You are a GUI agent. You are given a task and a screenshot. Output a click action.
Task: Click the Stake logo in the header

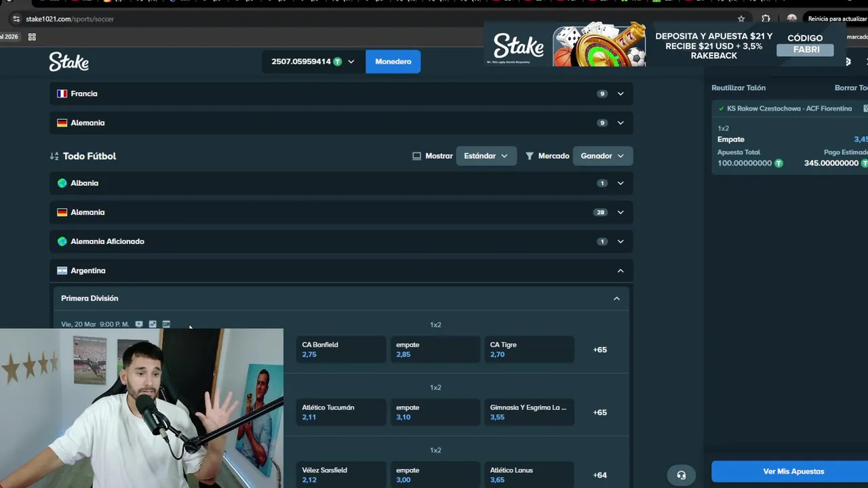coord(68,62)
